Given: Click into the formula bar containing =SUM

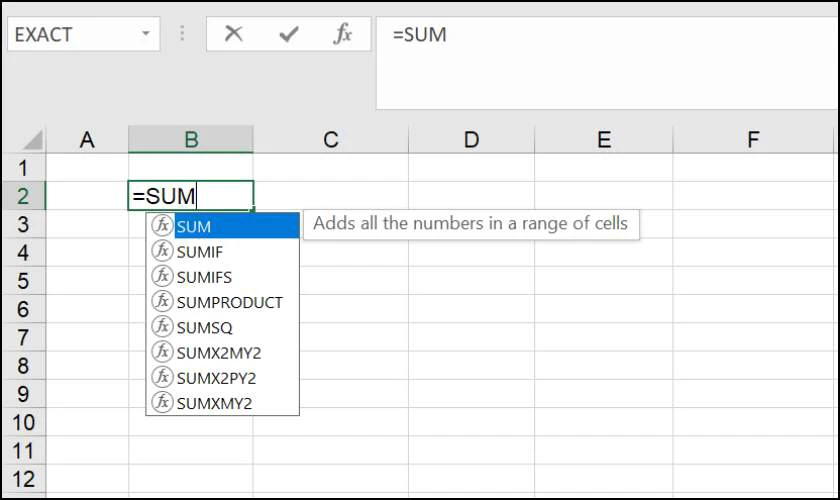Looking at the screenshot, I should (607, 63).
